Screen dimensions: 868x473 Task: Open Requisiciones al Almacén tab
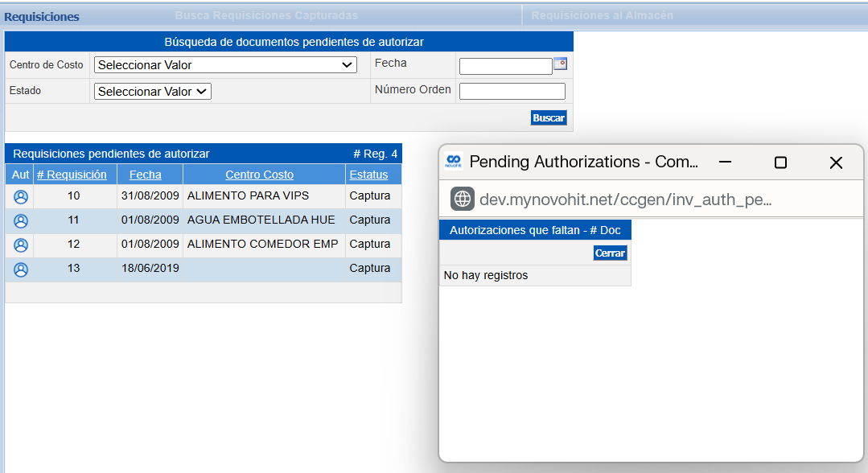[602, 15]
